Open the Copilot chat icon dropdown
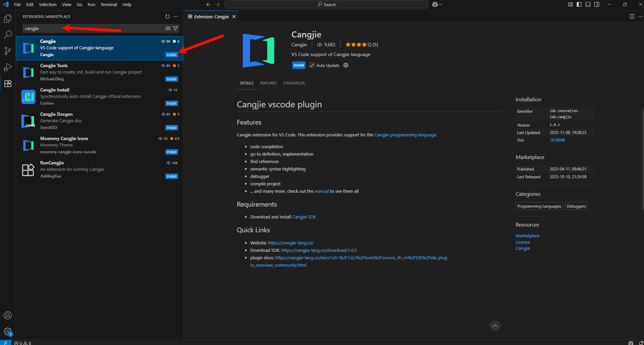 point(437,4)
